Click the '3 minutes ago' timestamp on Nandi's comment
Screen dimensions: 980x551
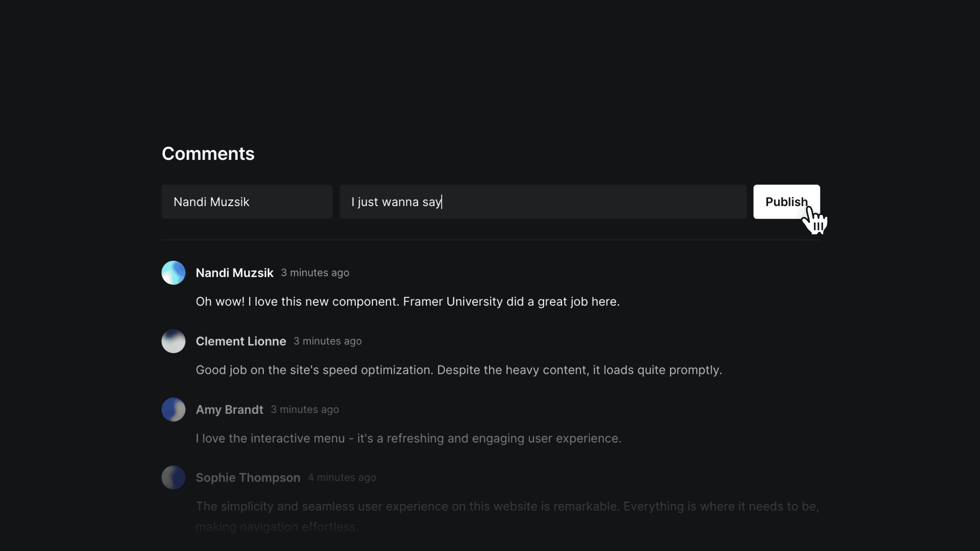pos(315,273)
